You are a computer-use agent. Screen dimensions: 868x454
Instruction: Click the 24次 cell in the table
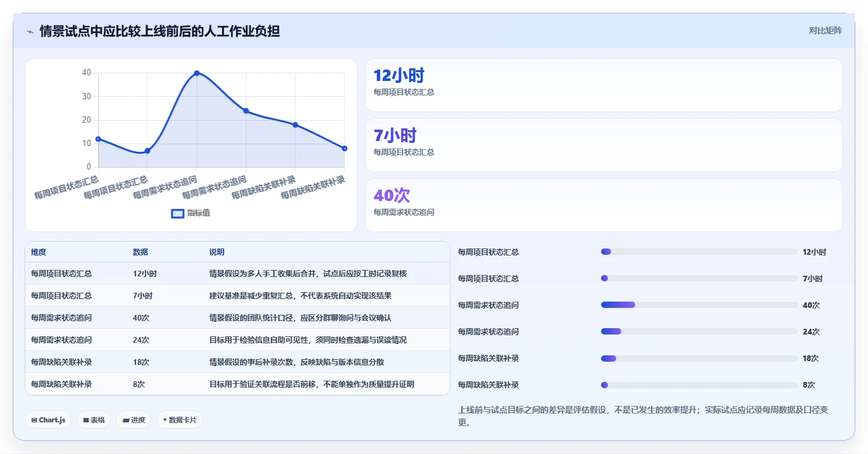(141, 340)
